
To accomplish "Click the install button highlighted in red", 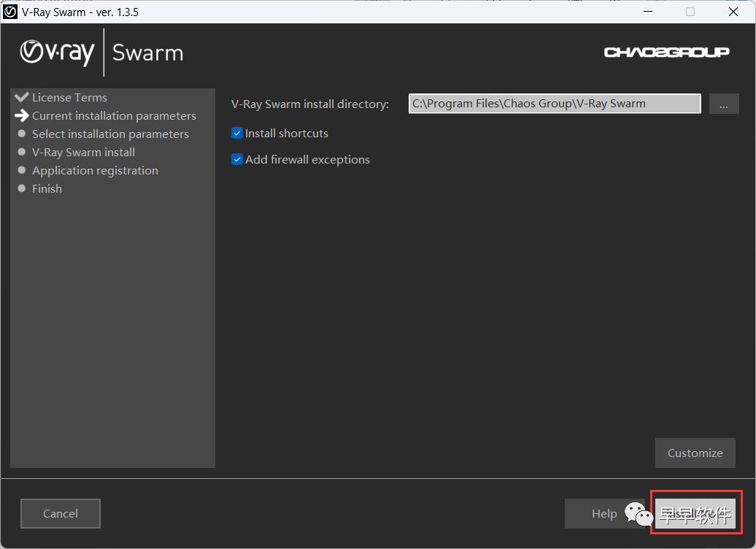I will pyautogui.click(x=695, y=512).
